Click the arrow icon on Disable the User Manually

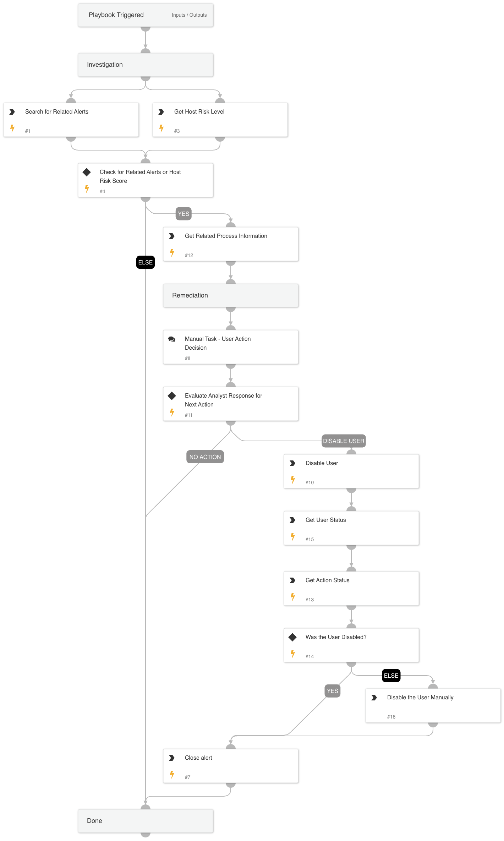click(374, 698)
